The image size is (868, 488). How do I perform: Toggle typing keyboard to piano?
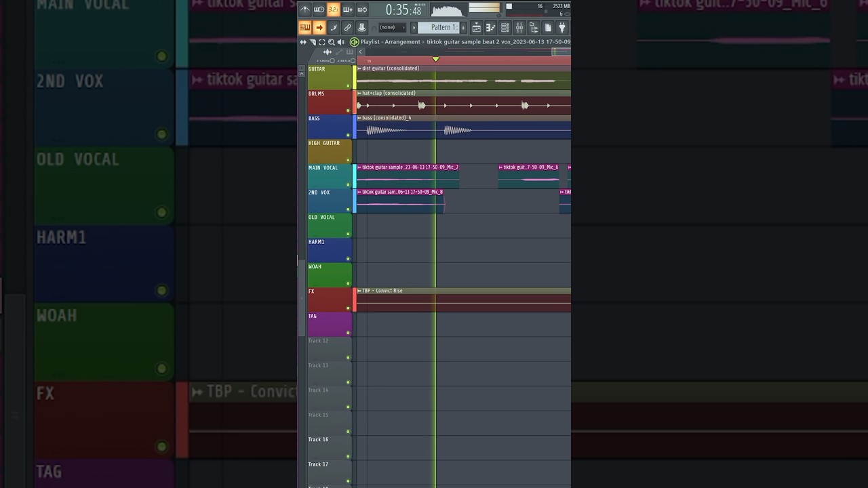click(305, 27)
